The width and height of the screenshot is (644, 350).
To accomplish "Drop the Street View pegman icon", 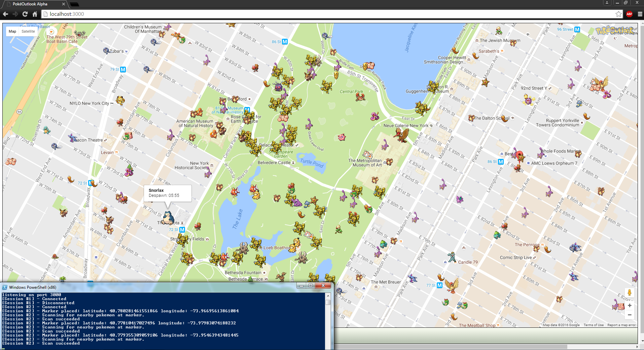I will click(629, 292).
